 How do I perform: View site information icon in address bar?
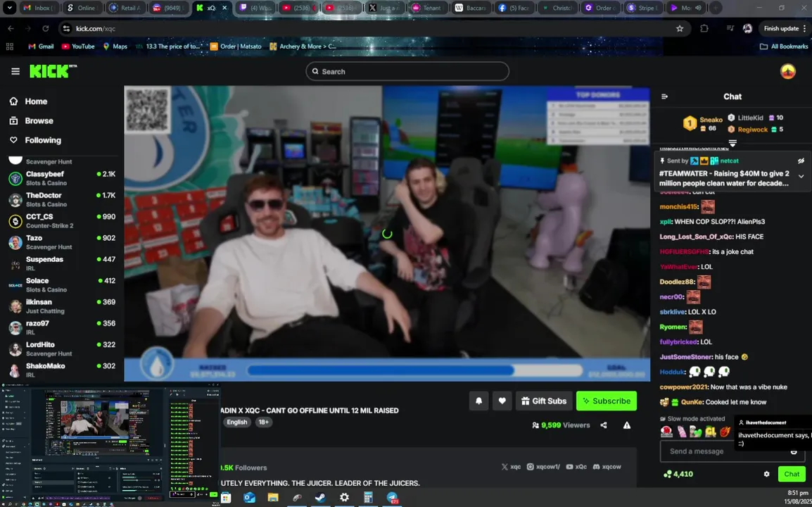[66, 28]
